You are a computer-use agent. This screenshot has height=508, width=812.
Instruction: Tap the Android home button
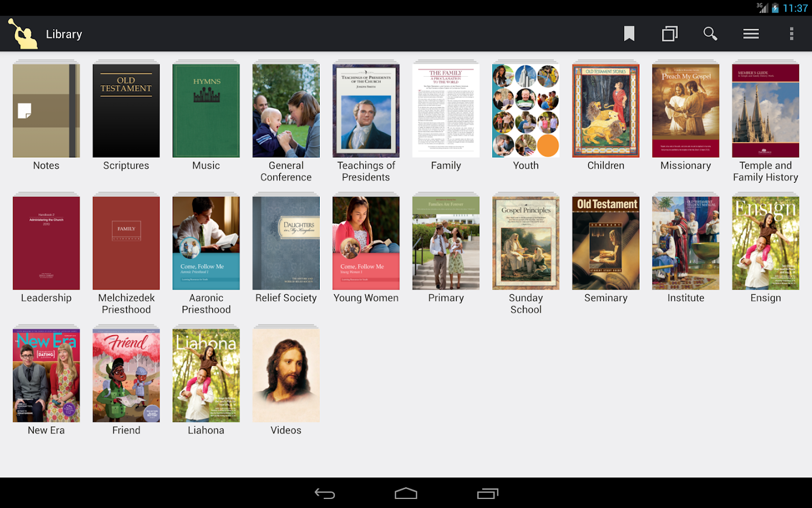406,493
